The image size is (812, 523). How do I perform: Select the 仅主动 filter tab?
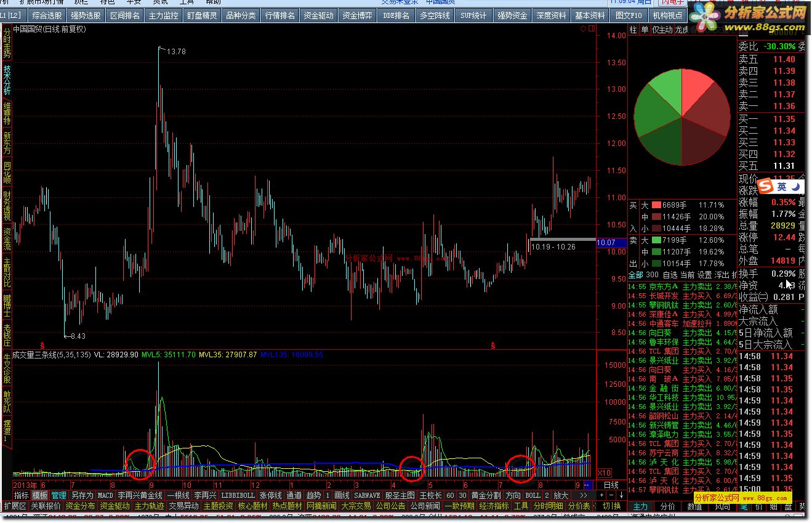pos(662,30)
